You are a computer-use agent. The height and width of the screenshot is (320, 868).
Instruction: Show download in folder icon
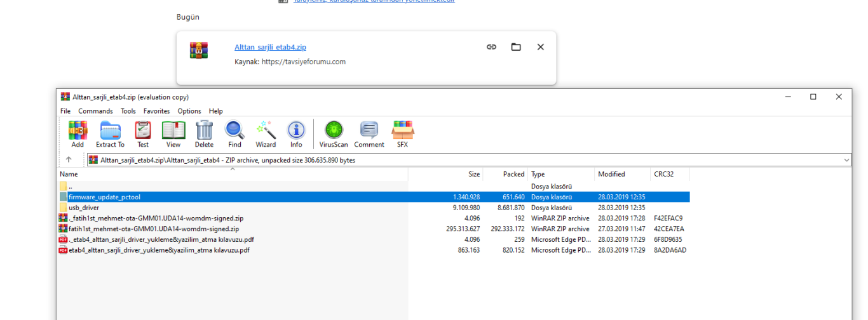516,47
